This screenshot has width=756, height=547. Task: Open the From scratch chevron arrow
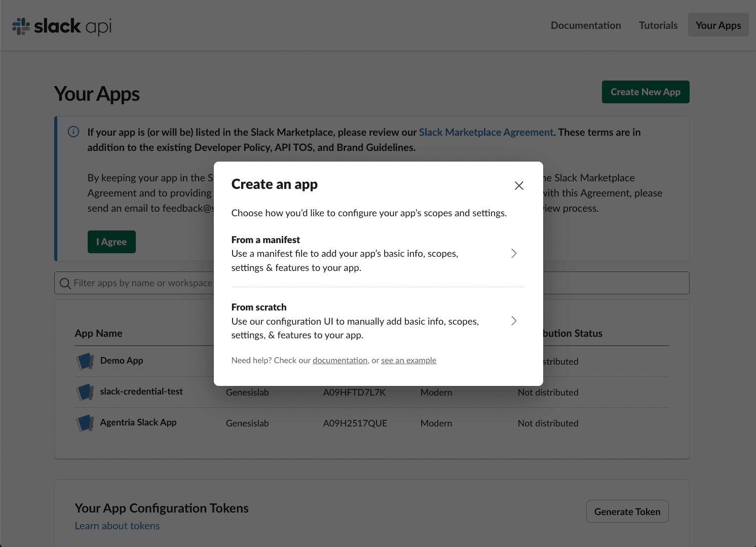[x=514, y=321]
